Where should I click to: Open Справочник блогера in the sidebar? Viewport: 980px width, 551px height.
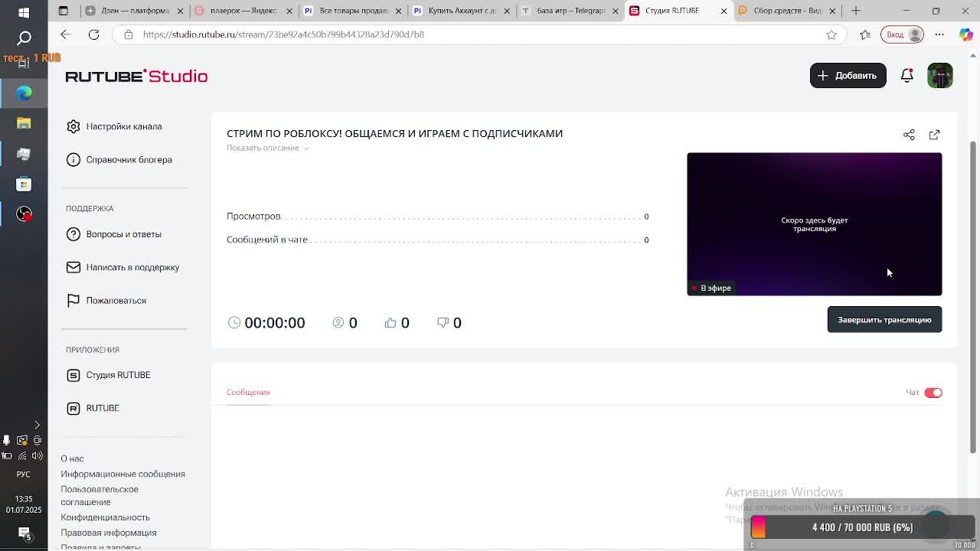[x=119, y=160]
